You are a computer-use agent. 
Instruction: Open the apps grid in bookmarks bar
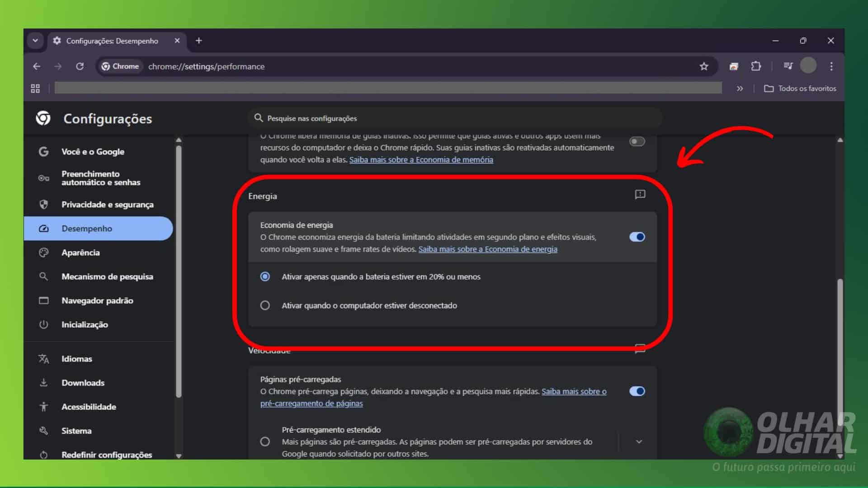click(35, 89)
